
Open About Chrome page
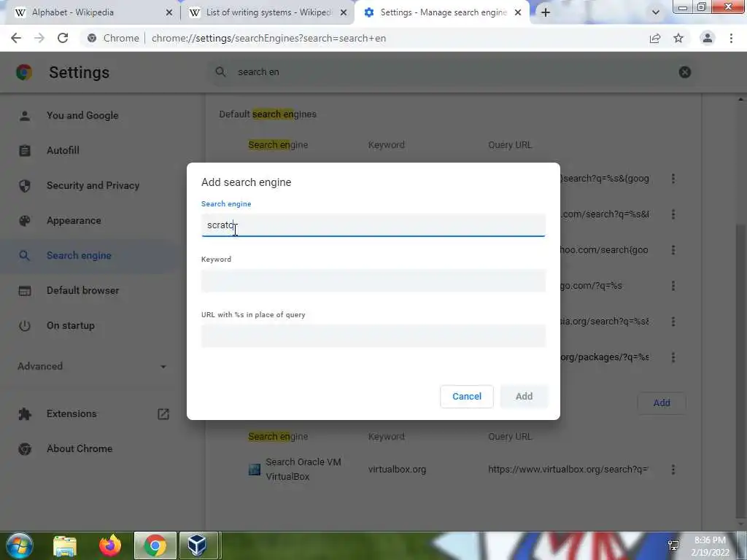pyautogui.click(x=79, y=448)
